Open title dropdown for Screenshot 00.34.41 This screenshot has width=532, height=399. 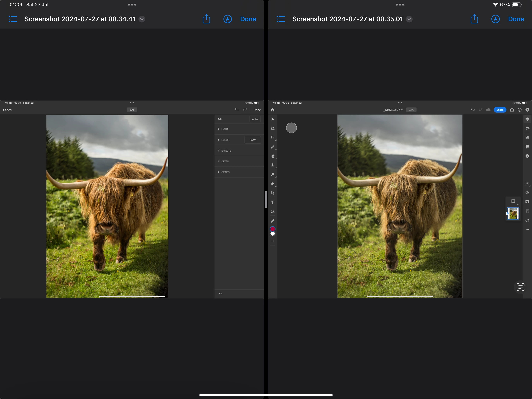[142, 19]
